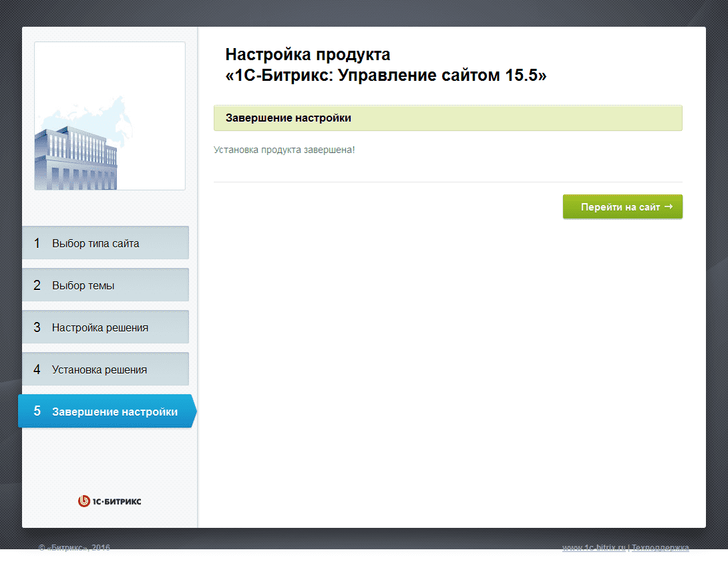Open step Настройка решения
This screenshot has height=588, width=728.
point(106,327)
